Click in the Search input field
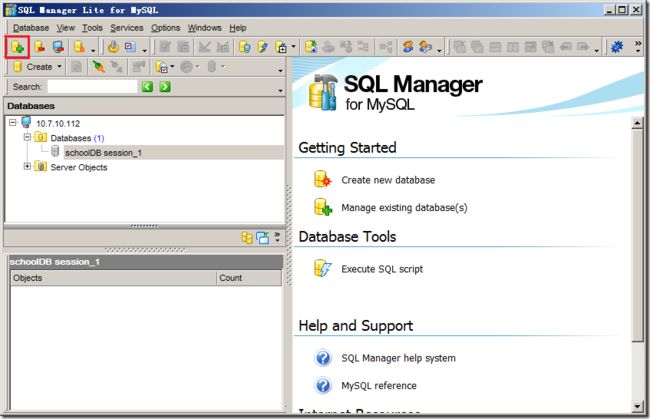This screenshot has height=419, width=650. pos(92,87)
